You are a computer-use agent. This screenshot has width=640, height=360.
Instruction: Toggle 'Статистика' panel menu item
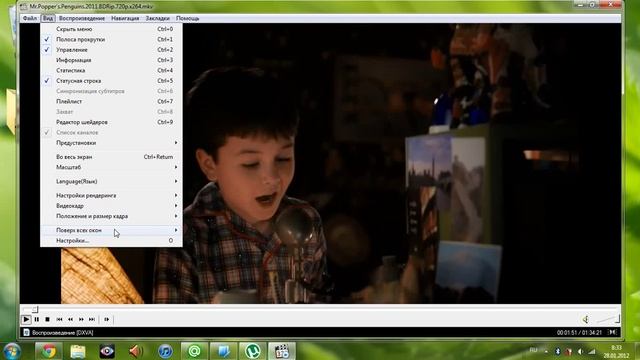[x=111, y=70]
